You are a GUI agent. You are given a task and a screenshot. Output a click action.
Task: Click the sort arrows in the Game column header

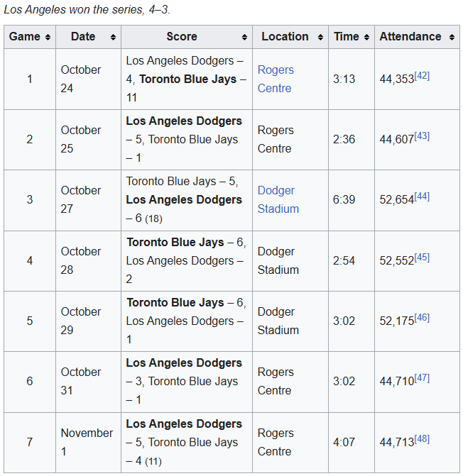point(48,38)
